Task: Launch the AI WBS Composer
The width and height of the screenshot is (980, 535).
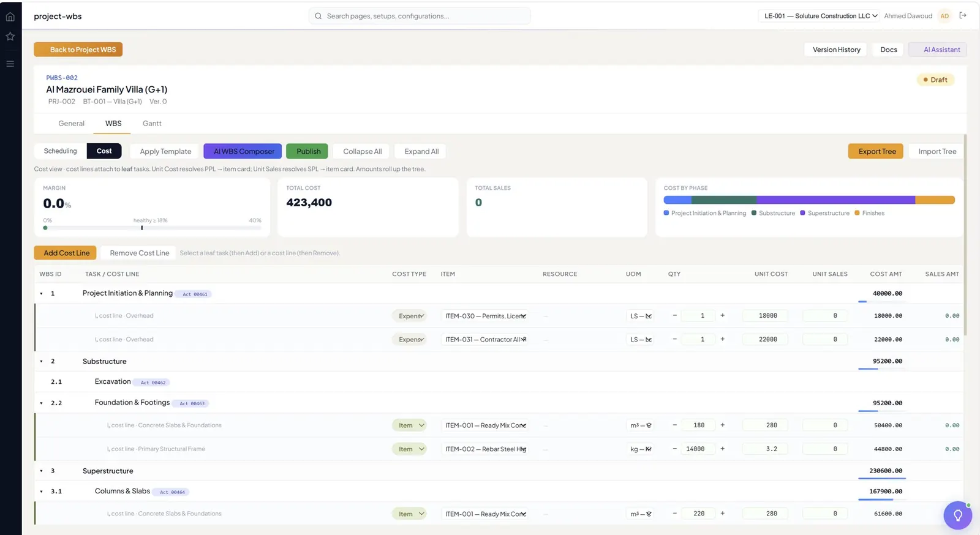Action: pyautogui.click(x=243, y=151)
